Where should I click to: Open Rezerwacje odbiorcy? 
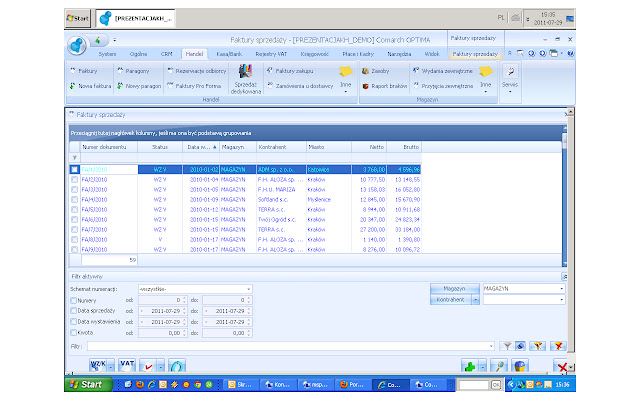pyautogui.click(x=196, y=71)
